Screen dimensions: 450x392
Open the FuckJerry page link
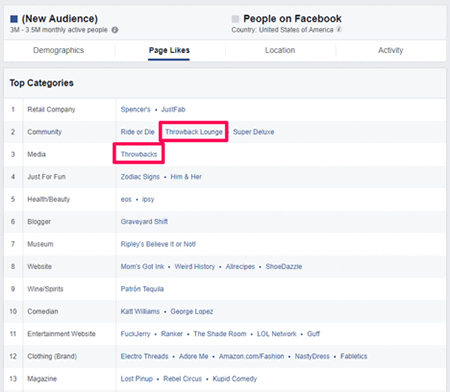pyautogui.click(x=135, y=334)
